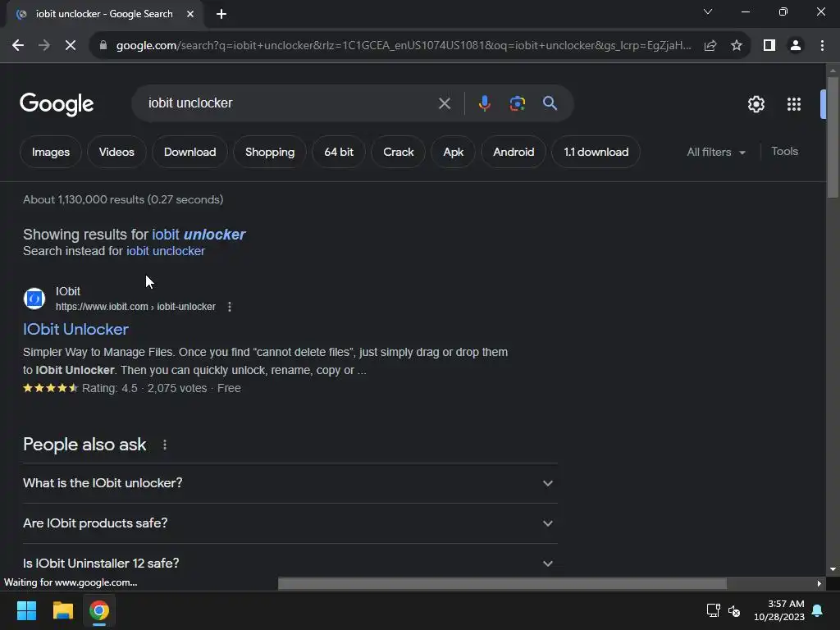Click the muted volume tray icon
The height and width of the screenshot is (630, 840).
click(x=734, y=610)
